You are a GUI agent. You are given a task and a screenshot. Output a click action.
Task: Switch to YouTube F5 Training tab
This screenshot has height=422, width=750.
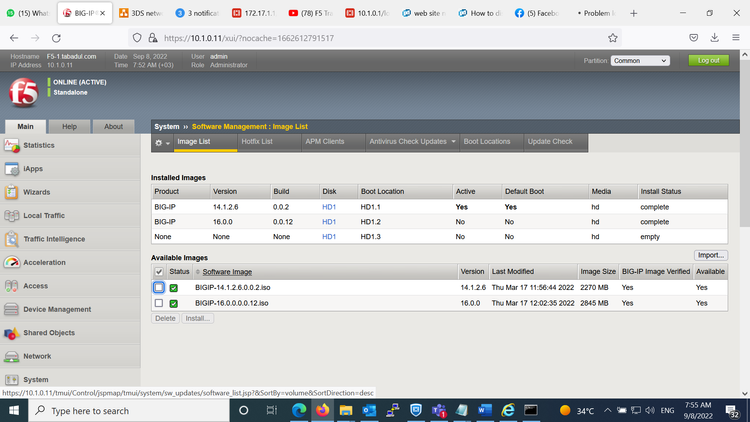tap(311, 13)
